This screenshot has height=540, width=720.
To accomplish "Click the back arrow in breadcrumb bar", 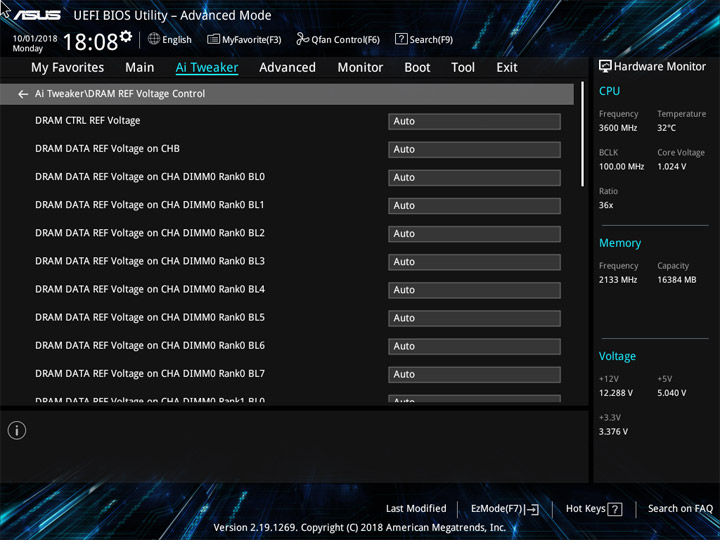I will 22,94.
